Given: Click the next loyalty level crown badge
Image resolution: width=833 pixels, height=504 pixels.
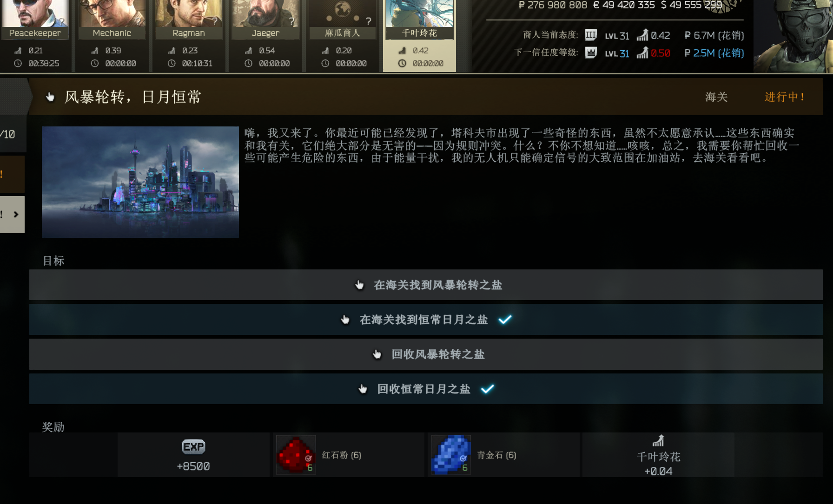Looking at the screenshot, I should [x=591, y=52].
